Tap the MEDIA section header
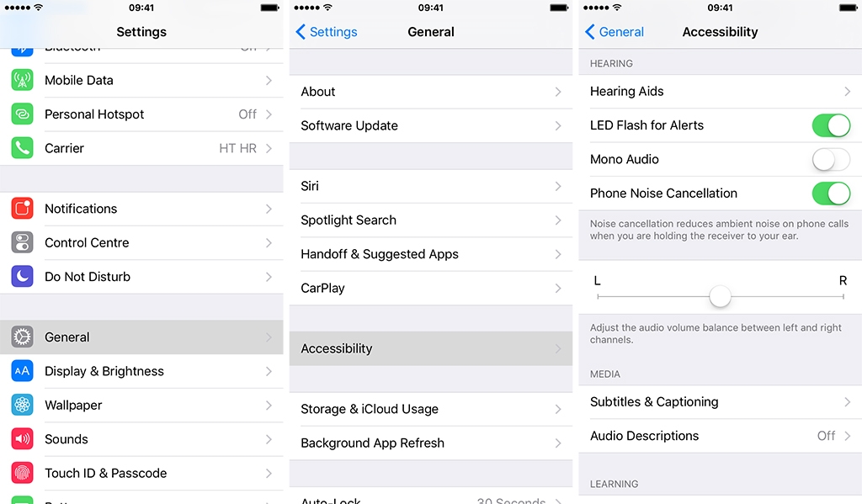The width and height of the screenshot is (862, 504). point(604,374)
